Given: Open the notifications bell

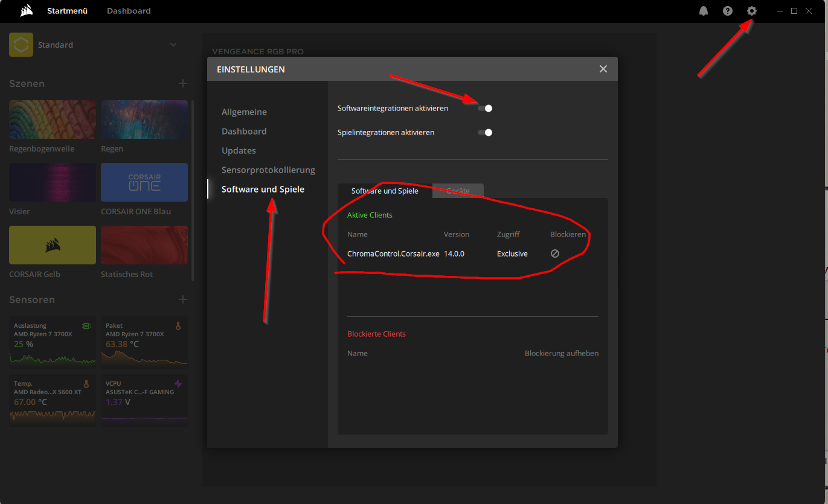Looking at the screenshot, I should click(704, 11).
